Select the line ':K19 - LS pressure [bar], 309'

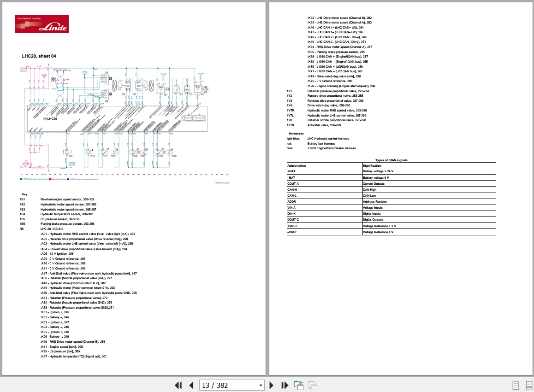(x=60, y=351)
